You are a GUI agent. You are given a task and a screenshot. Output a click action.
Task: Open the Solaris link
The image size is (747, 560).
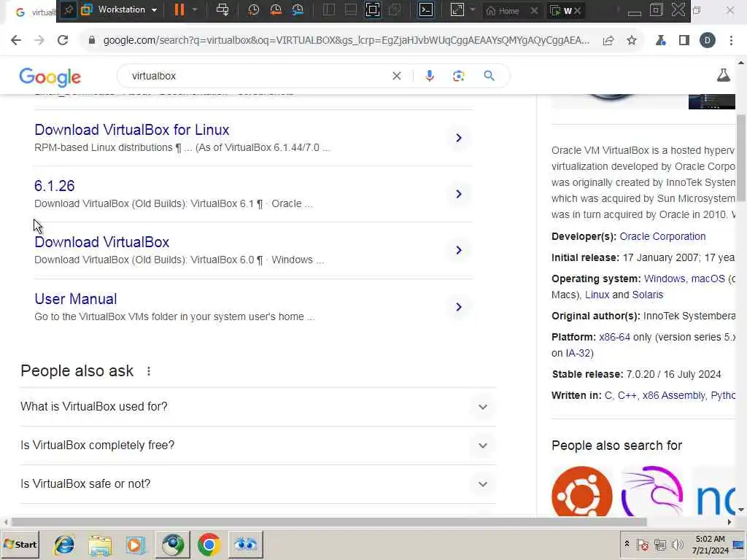[648, 295]
